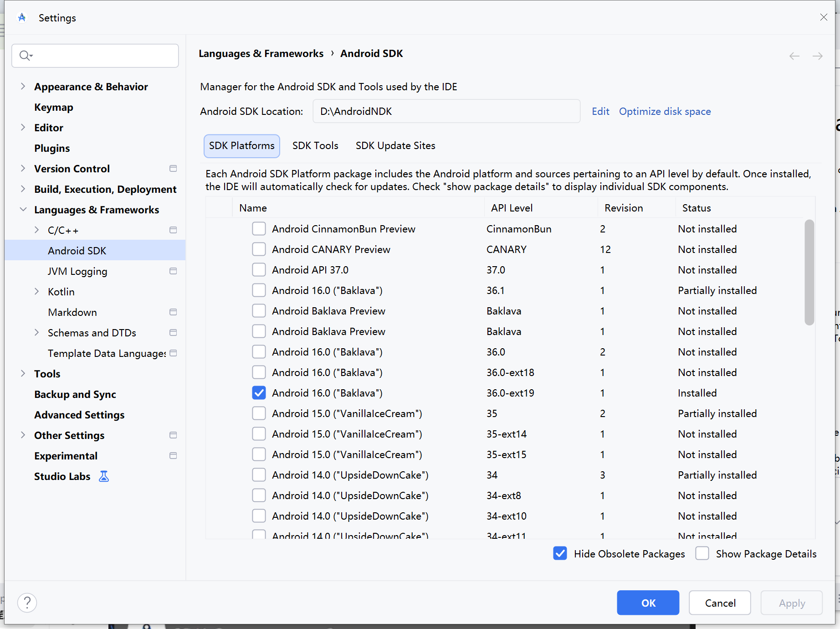Enable Show Package Details checkbox

coord(702,553)
